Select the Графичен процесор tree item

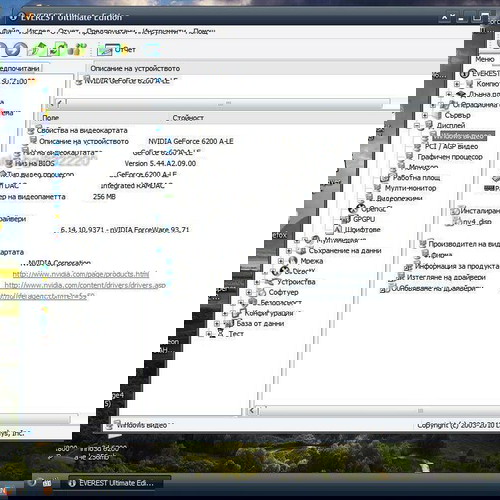click(450, 157)
